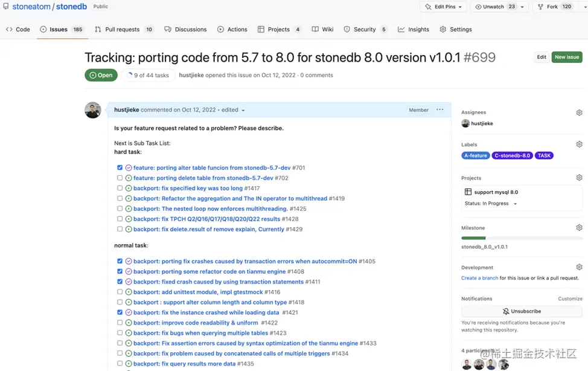Open the Projects gear settings
This screenshot has height=371, width=588.
579,178
